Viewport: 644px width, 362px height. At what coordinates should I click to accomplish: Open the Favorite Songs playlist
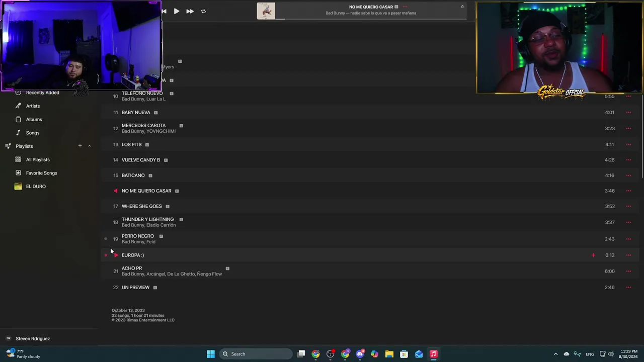tap(41, 173)
